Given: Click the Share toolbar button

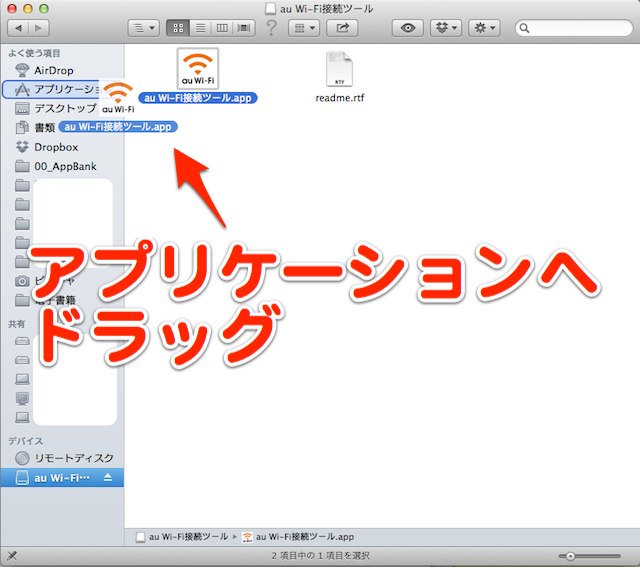Looking at the screenshot, I should click(342, 28).
